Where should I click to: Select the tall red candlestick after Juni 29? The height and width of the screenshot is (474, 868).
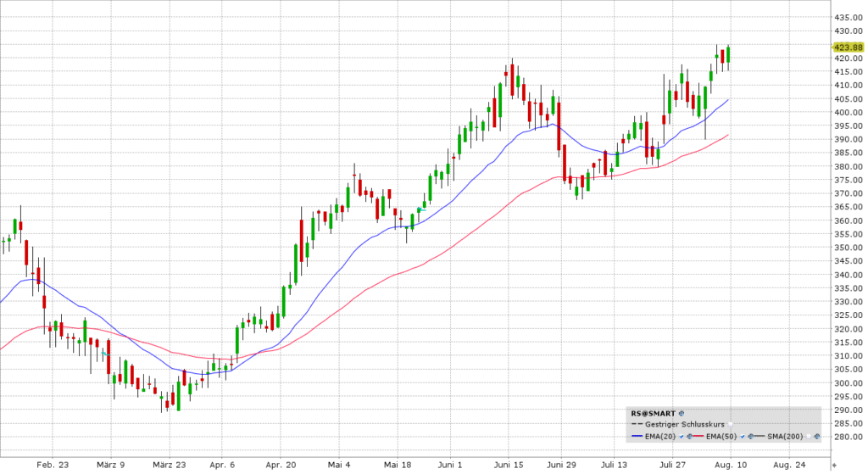pyautogui.click(x=564, y=163)
